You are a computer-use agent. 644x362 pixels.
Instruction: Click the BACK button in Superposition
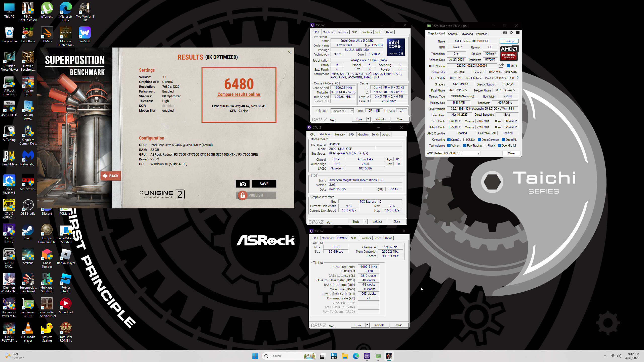tap(111, 176)
